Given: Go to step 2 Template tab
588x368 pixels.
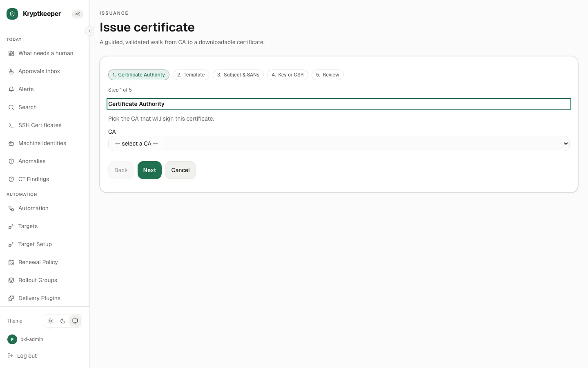Looking at the screenshot, I should (x=191, y=75).
